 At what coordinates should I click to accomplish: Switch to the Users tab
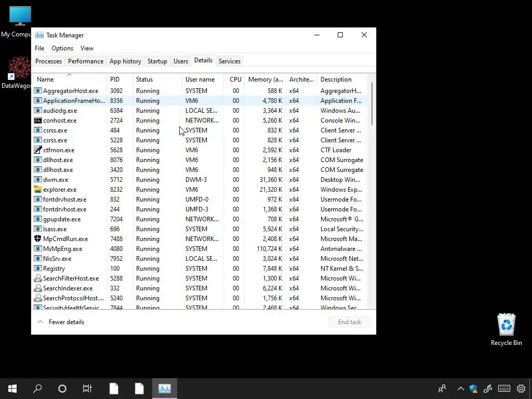click(x=180, y=61)
